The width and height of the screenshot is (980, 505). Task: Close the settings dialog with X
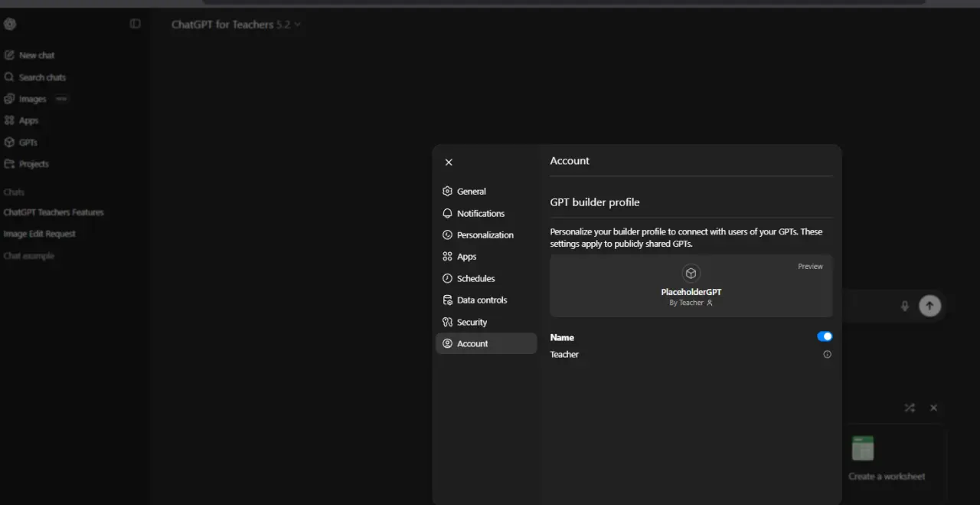(449, 162)
